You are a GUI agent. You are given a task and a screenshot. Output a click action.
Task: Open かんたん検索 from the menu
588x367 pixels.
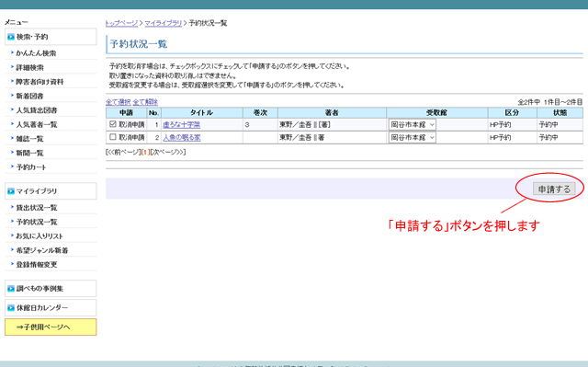pos(36,53)
